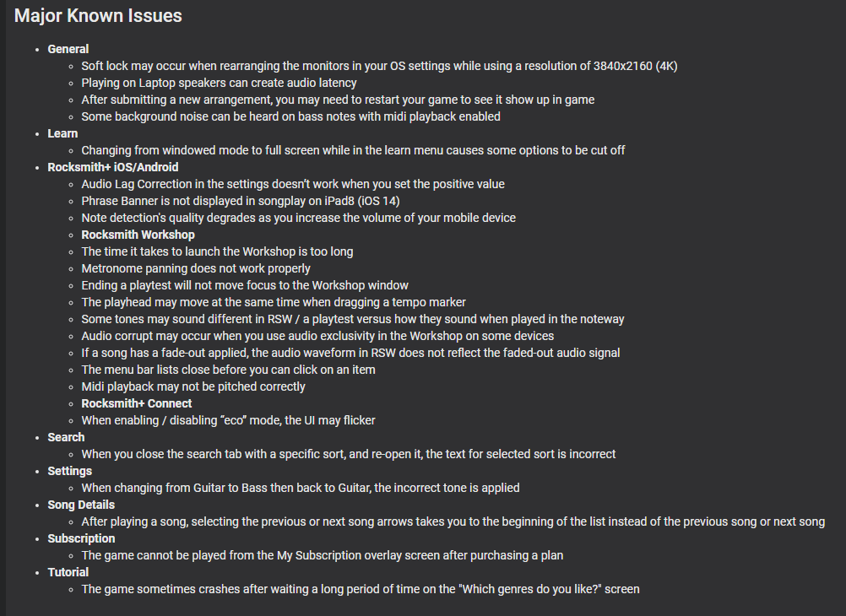
Task: Click the My Subscription overlay issue line
Action: (323, 555)
